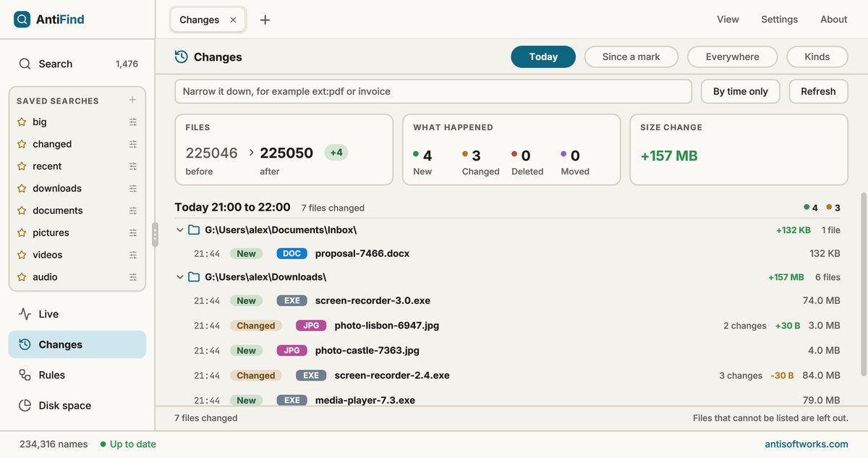The height and width of the screenshot is (458, 868).
Task: Add a new saved search with plus icon
Action: coord(132,100)
